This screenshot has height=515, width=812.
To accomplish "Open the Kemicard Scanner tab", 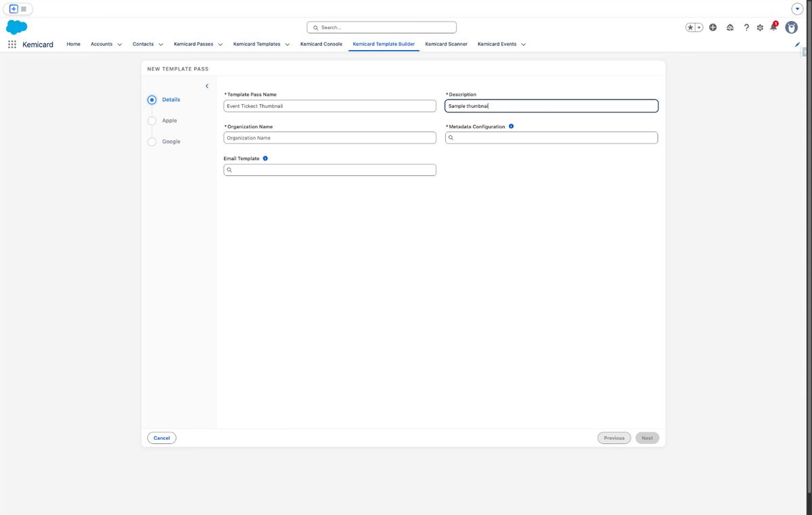I will pos(447,44).
